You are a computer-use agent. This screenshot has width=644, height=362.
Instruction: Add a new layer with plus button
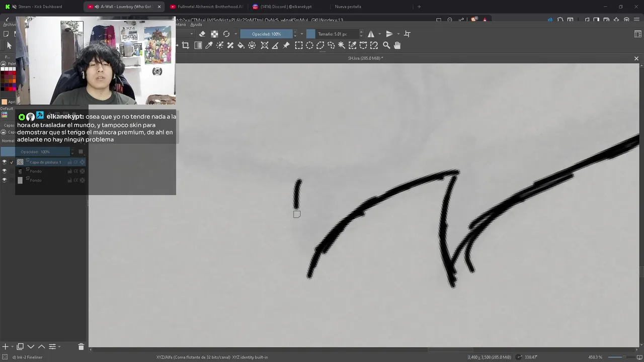(x=5, y=346)
